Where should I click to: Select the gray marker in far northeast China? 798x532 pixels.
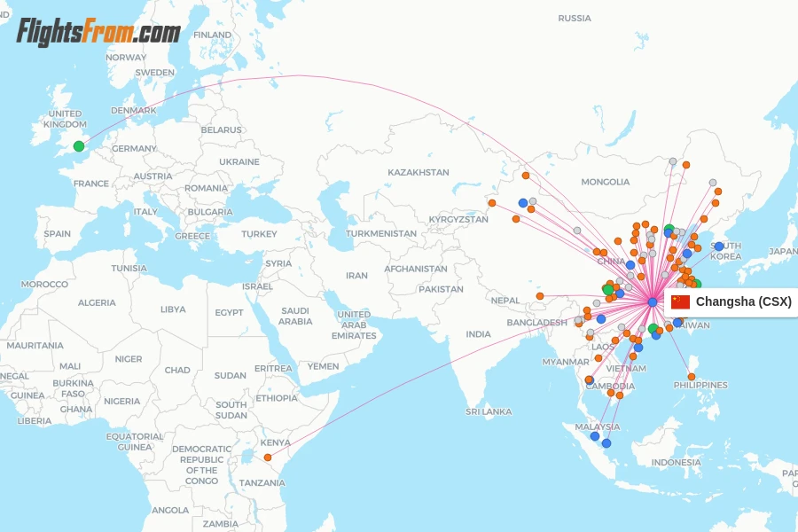713,183
